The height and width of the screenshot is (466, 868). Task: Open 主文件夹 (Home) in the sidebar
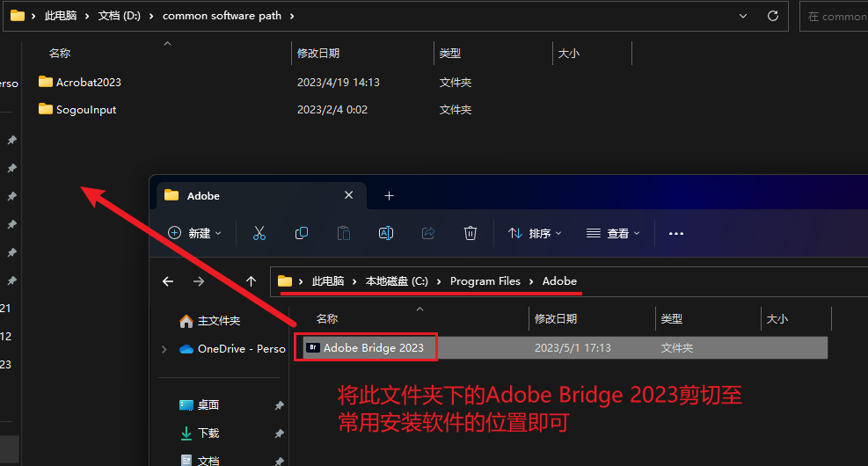210,320
